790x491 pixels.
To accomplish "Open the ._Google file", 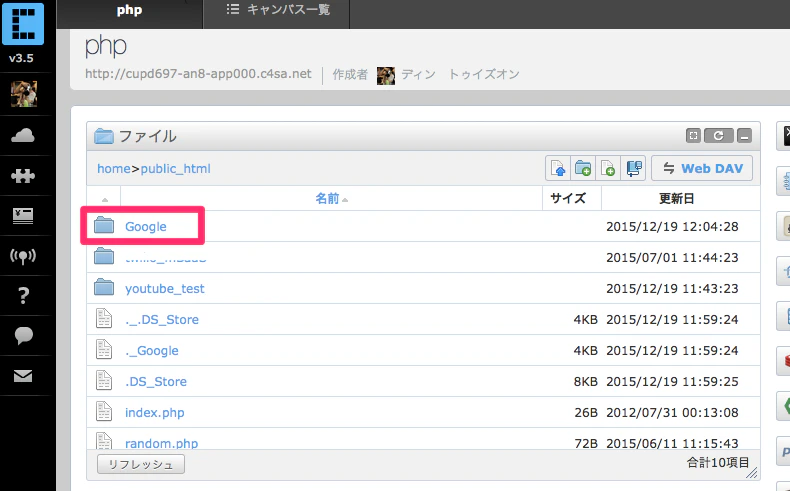I will [152, 350].
